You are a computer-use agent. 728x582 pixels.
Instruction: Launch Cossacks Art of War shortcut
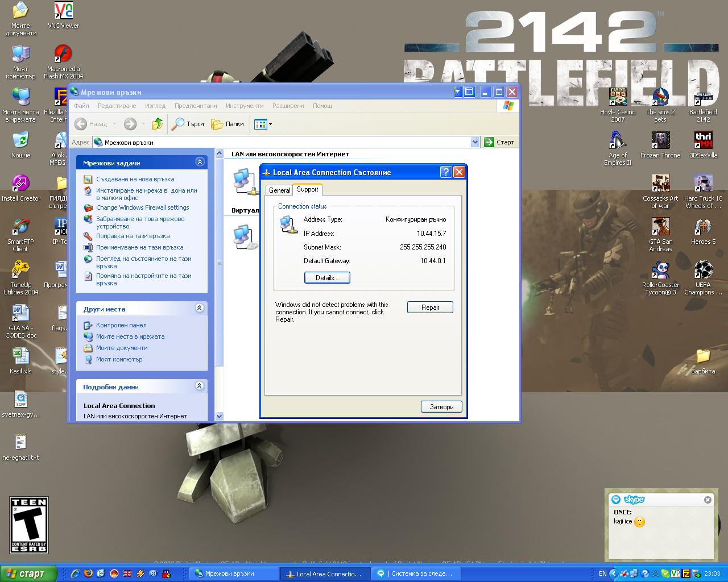pyautogui.click(x=660, y=192)
